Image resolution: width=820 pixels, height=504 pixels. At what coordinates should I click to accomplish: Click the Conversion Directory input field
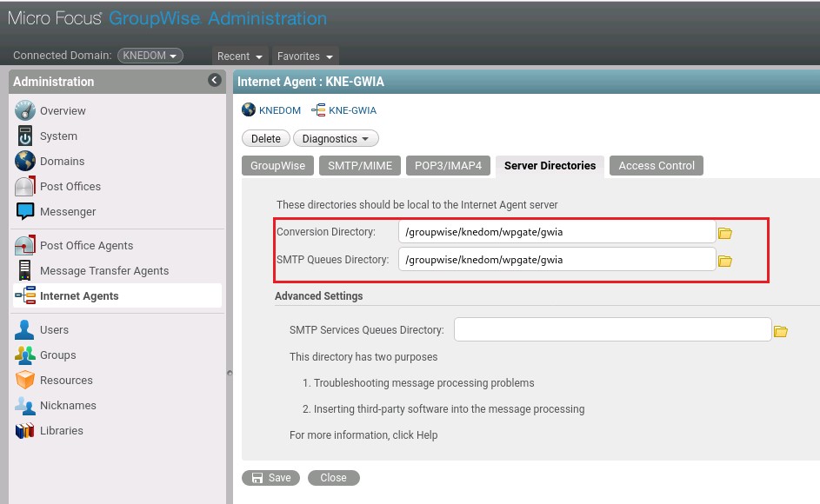(557, 232)
